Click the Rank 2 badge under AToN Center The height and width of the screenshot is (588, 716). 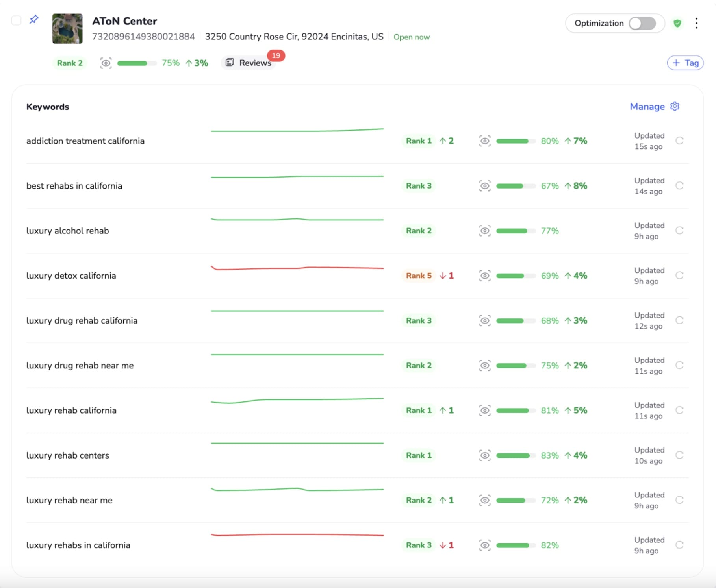click(70, 63)
